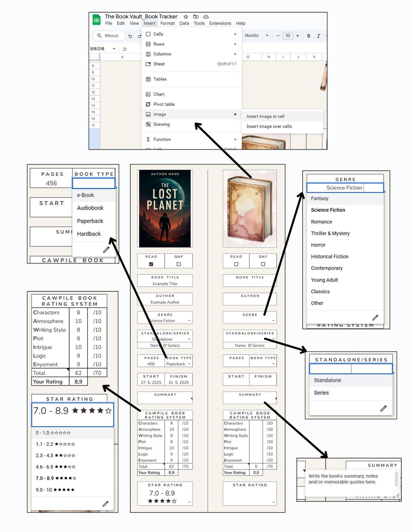Choose the 4.6 - 6.9 three-star option

coord(73,467)
